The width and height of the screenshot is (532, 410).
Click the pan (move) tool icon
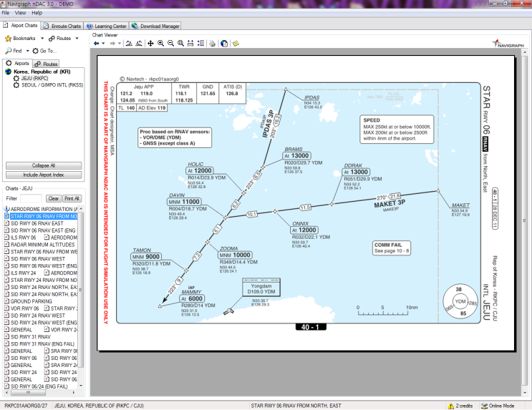150,44
